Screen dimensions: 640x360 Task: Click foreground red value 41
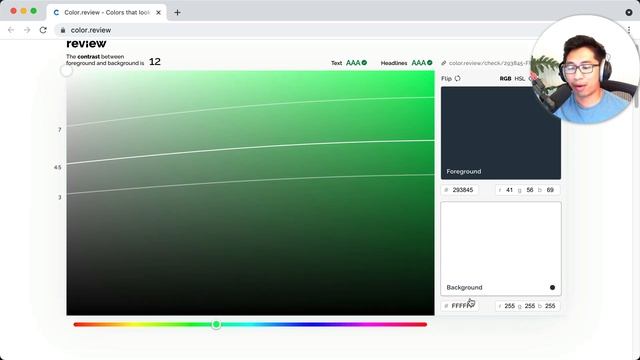pos(509,190)
